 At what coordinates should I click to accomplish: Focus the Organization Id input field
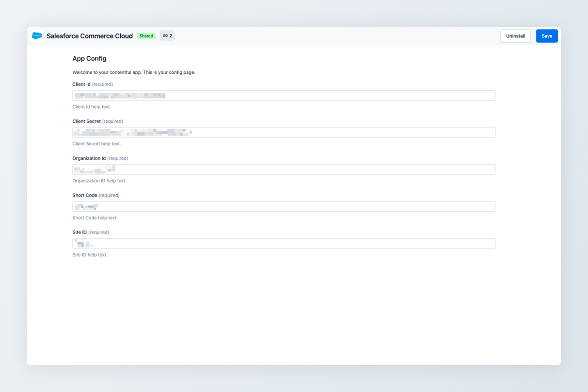click(x=284, y=170)
